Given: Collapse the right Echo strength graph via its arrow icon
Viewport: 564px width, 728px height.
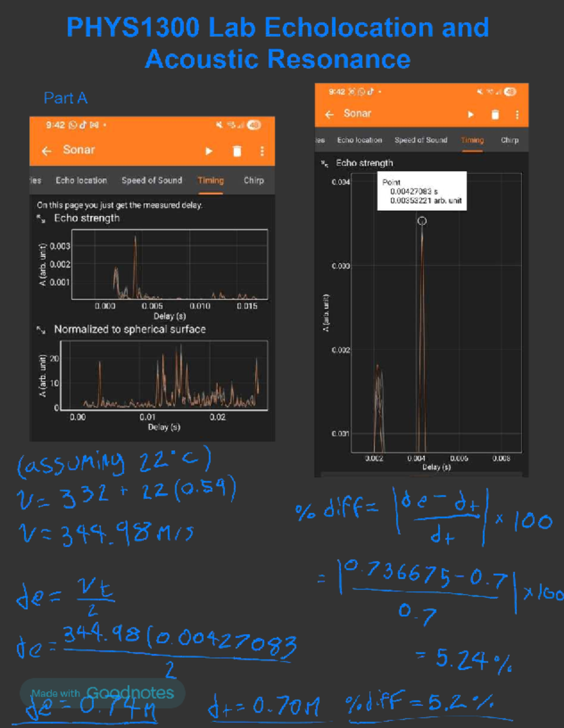Looking at the screenshot, I should (x=324, y=164).
